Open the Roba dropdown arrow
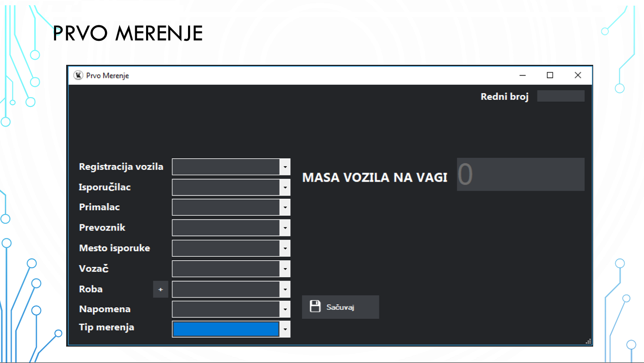This screenshot has height=363, width=644. (x=285, y=290)
